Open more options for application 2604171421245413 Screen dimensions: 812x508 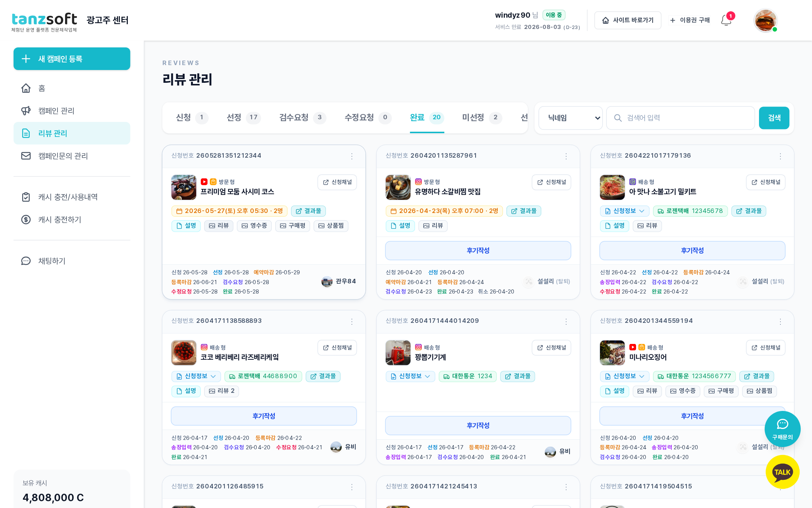point(566,487)
